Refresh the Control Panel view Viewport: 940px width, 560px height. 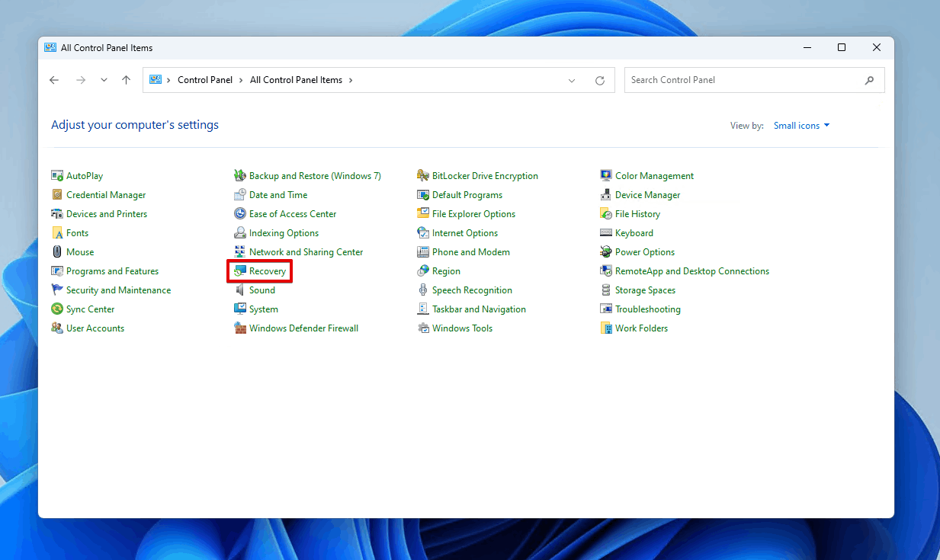pyautogui.click(x=600, y=80)
